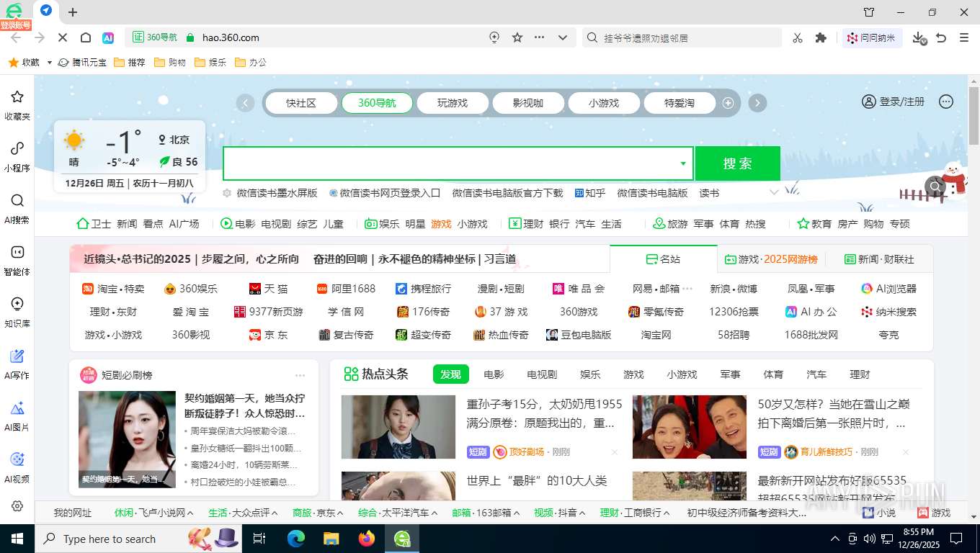Viewport: 980px width, 553px height.
Task: Open 契约婚姻 drama thumbnail
Action: (x=127, y=439)
